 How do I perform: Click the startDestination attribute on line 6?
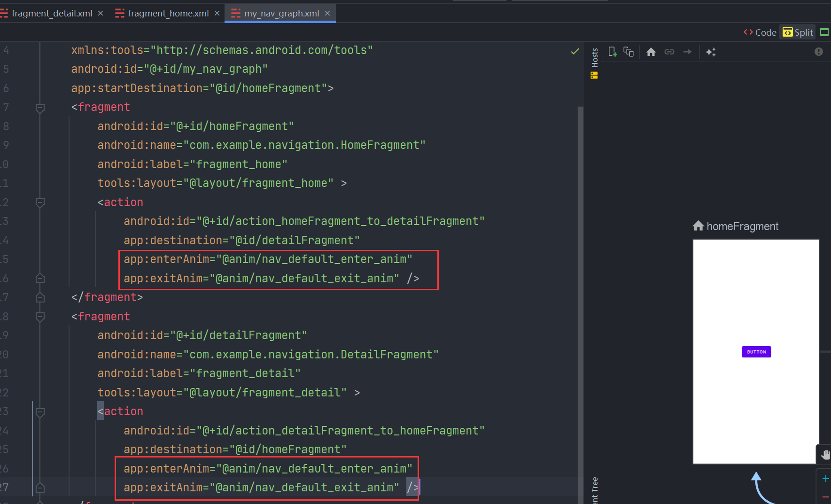pyautogui.click(x=202, y=88)
